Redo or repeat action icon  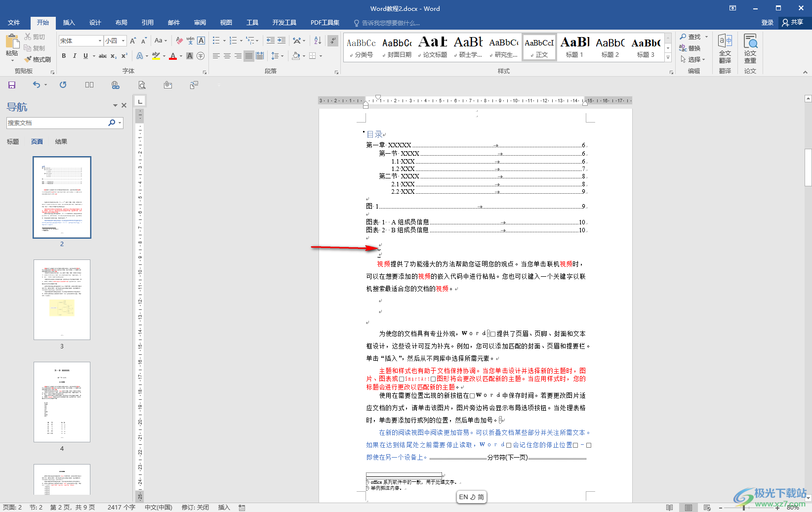[x=63, y=85]
